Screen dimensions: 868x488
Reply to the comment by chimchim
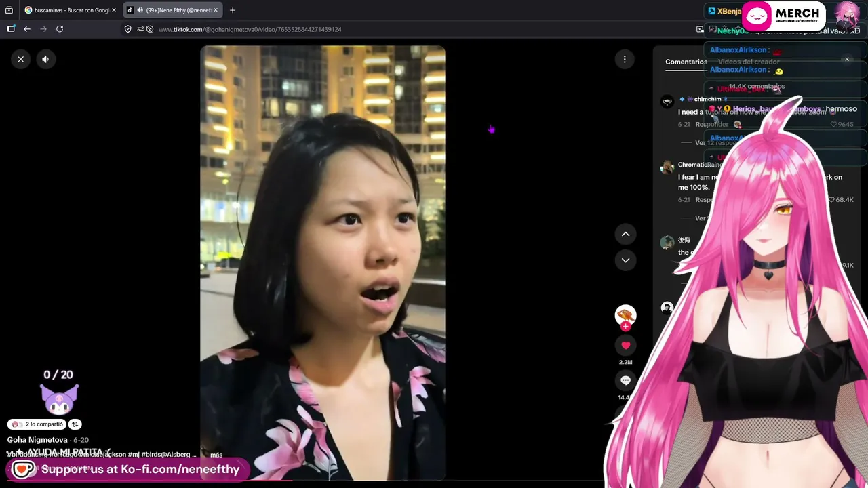tap(712, 125)
